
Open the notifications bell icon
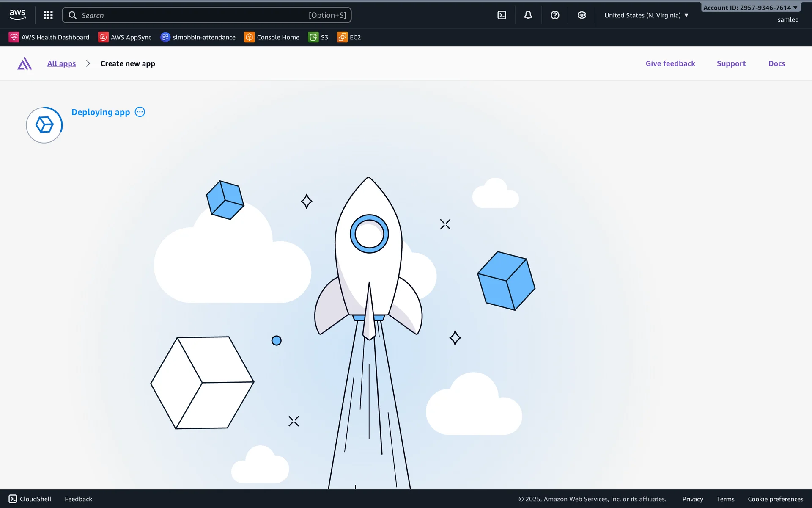(x=528, y=15)
